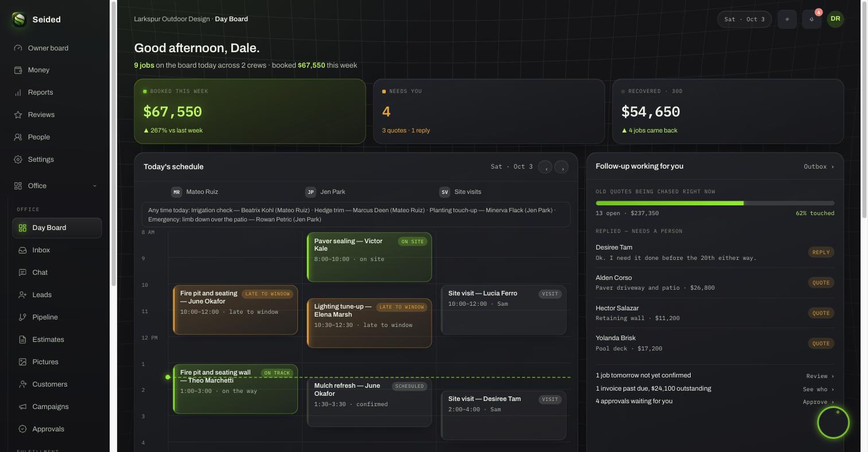Open the Pipeline branch icon
Screen dimensions: 868x452
22,317
